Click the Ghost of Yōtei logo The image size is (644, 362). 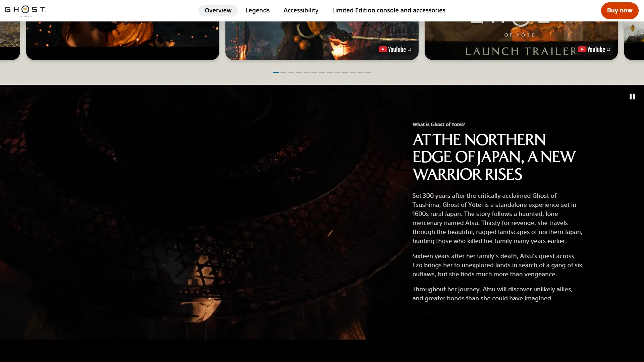pos(25,11)
